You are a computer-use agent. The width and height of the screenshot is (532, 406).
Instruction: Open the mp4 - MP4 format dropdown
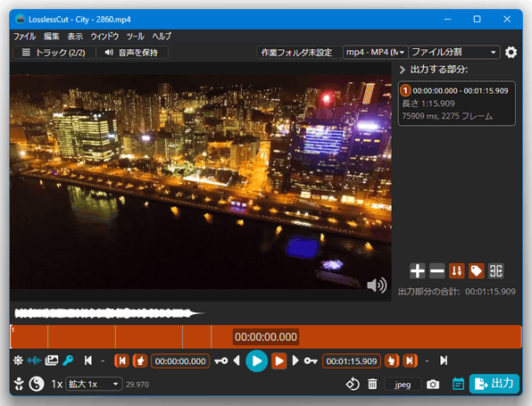pyautogui.click(x=375, y=53)
